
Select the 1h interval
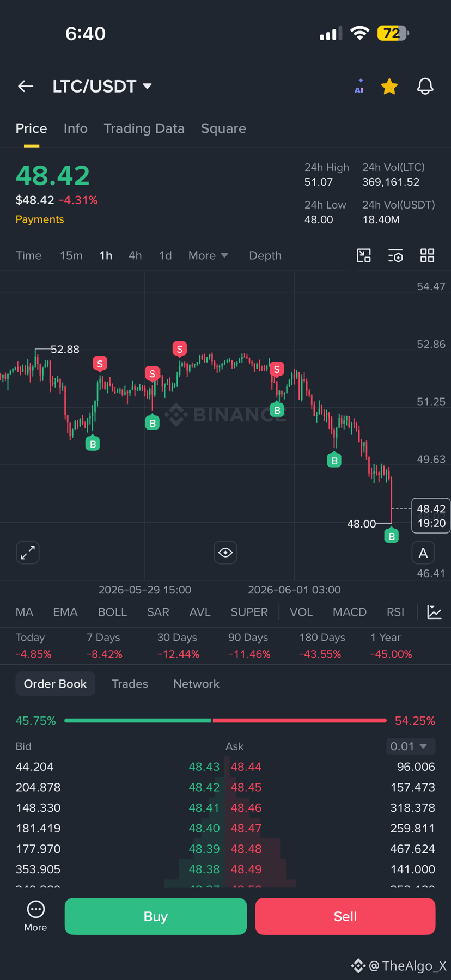pos(106,255)
